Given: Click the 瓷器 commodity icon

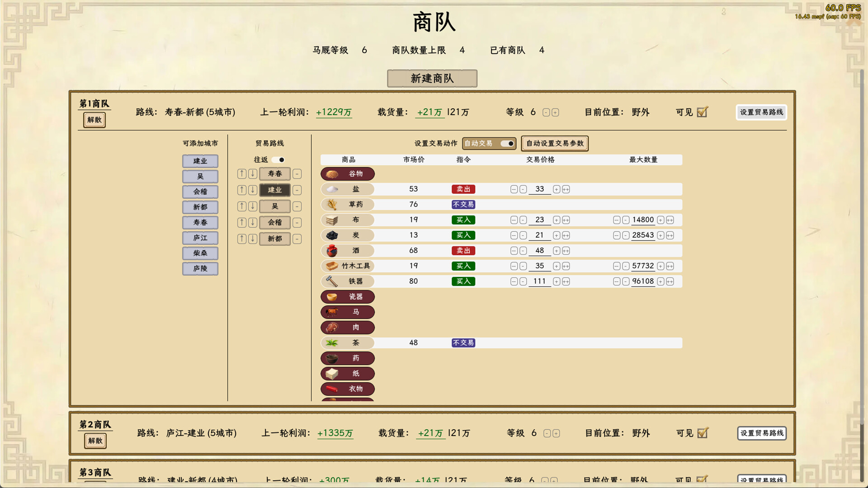Looking at the screenshot, I should coord(347,296).
